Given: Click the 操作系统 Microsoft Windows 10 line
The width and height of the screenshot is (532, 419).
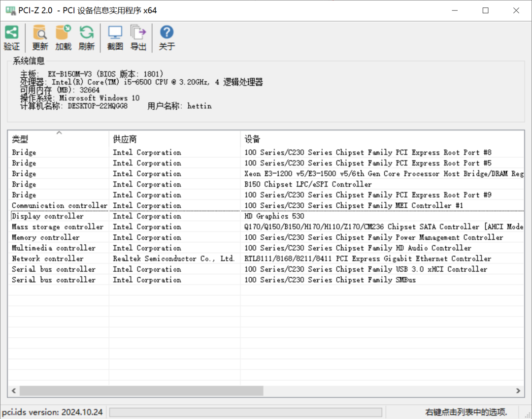Looking at the screenshot, I should pos(80,98).
